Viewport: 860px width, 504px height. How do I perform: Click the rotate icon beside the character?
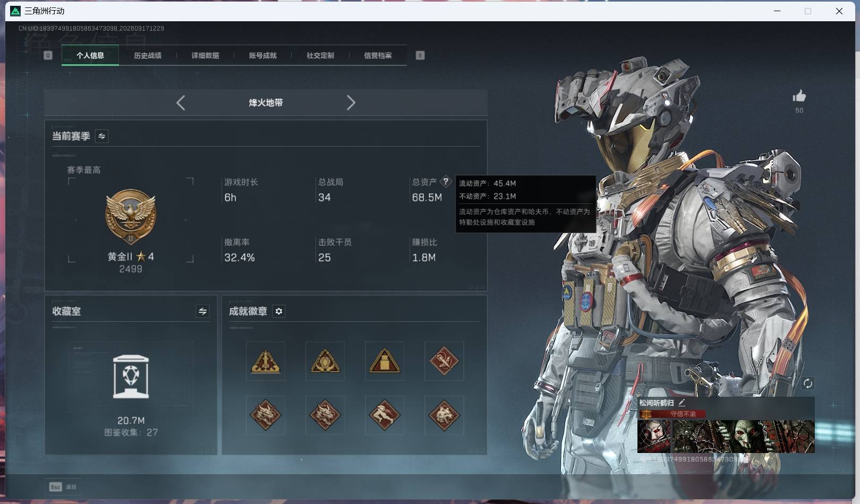(807, 383)
